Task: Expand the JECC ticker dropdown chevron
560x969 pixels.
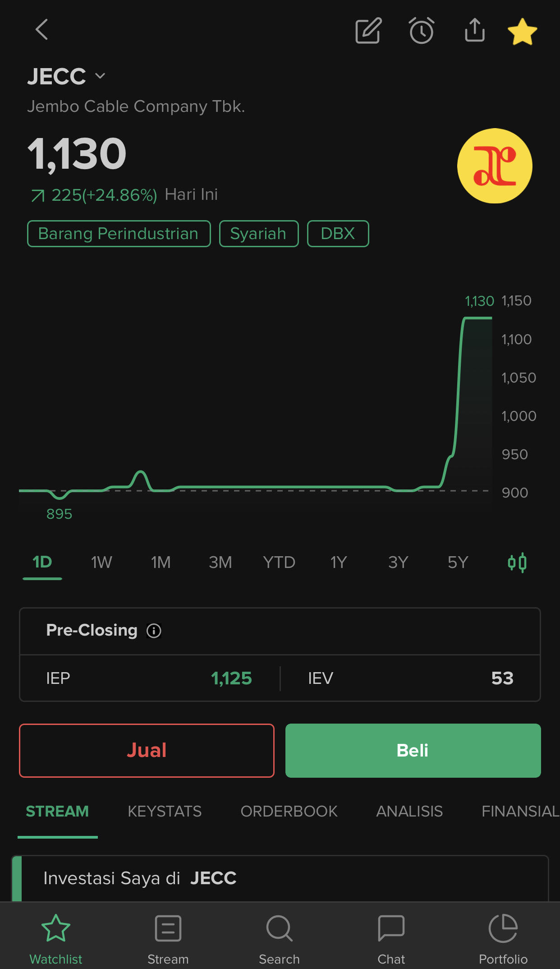Action: click(100, 76)
